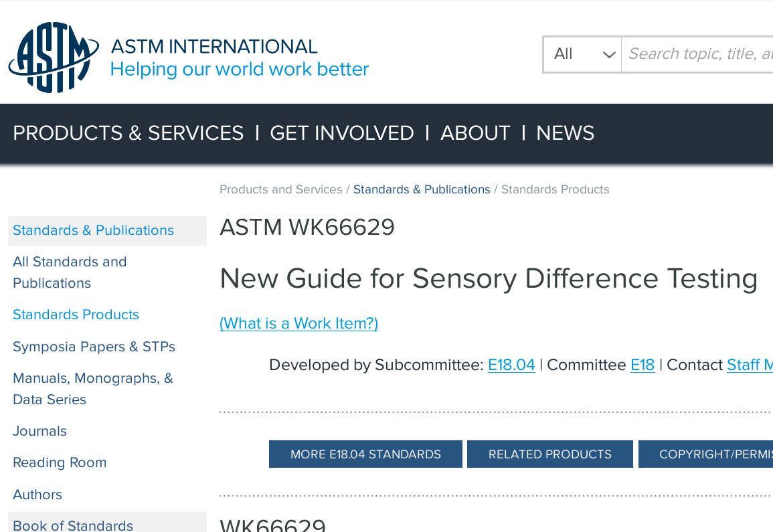Click Standards & Publications breadcrumb link
Screen dimensions: 773x532
(422, 189)
